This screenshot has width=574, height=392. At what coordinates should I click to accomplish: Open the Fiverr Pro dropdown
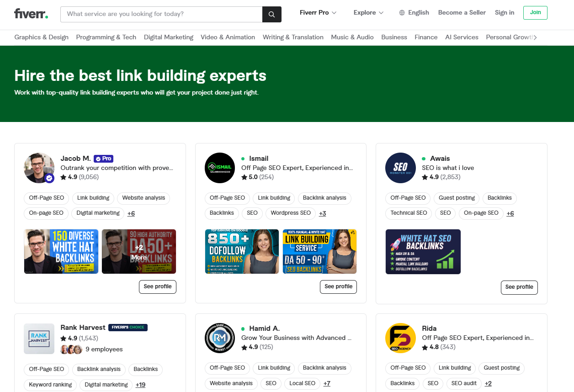tap(318, 13)
